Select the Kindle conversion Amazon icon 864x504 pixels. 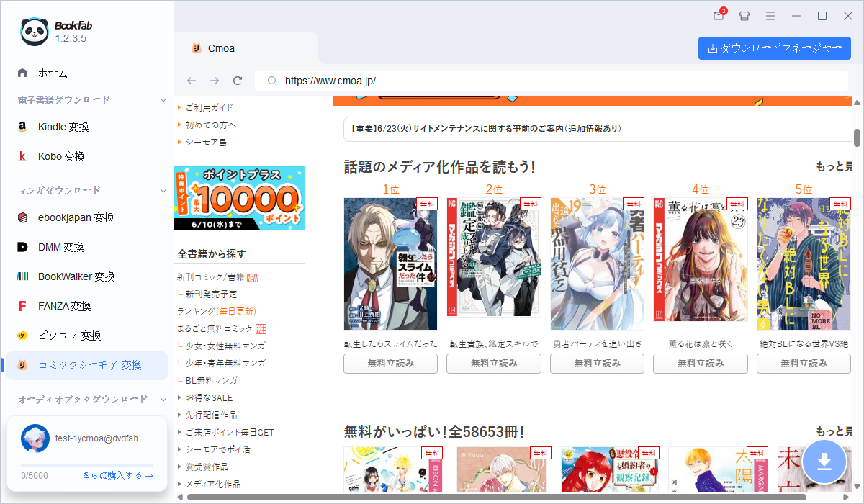pos(22,127)
